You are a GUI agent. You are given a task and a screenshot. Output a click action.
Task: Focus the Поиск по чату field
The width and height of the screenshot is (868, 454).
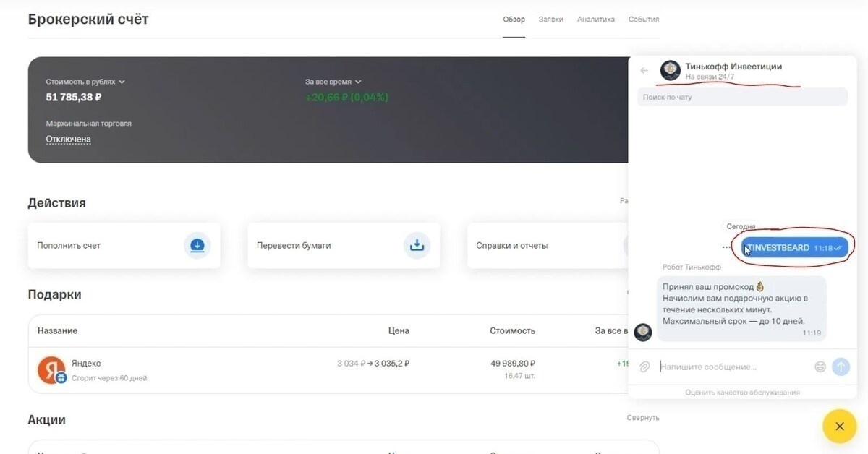coord(742,97)
